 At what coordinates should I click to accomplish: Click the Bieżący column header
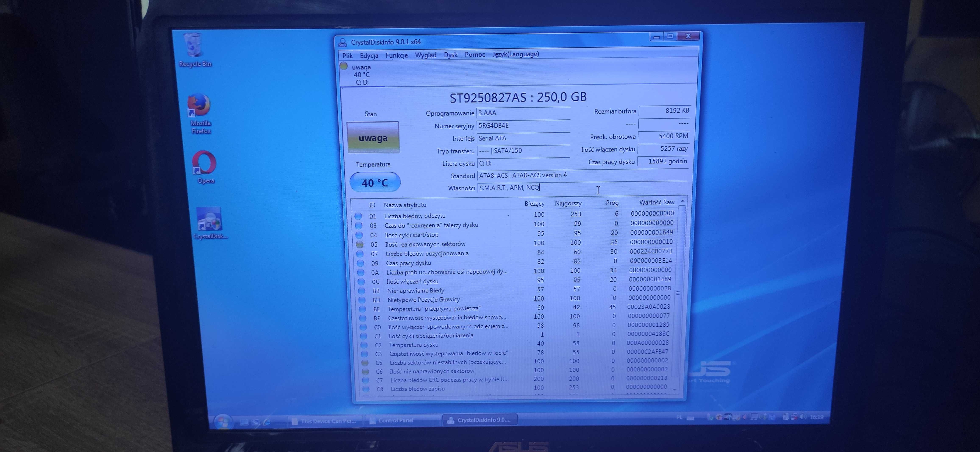click(x=534, y=204)
